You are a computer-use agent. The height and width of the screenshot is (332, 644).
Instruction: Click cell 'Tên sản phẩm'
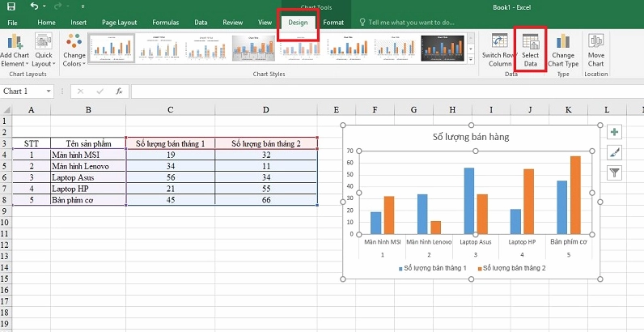click(88, 143)
